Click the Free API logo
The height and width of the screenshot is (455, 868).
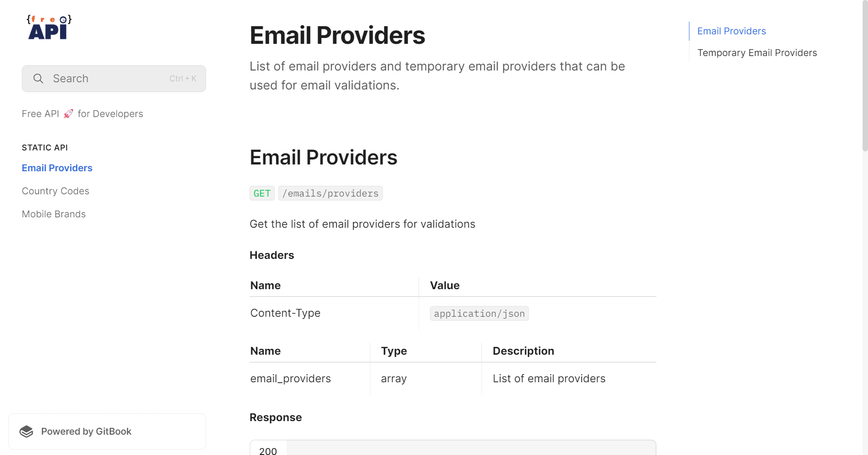click(48, 27)
